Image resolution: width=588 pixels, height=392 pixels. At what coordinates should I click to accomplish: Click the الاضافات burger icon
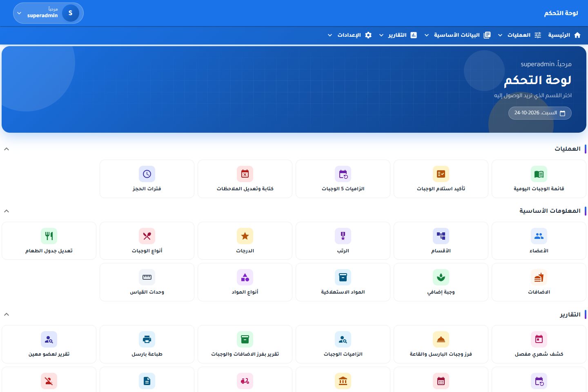(539, 277)
